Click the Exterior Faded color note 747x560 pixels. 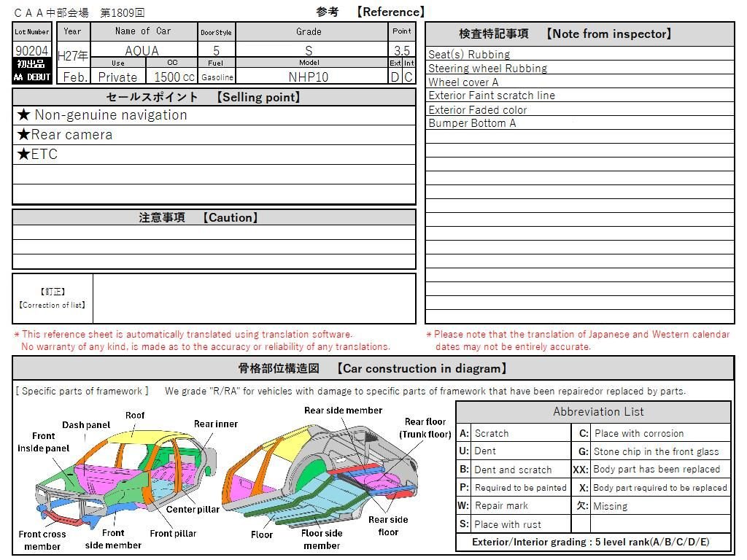[478, 110]
